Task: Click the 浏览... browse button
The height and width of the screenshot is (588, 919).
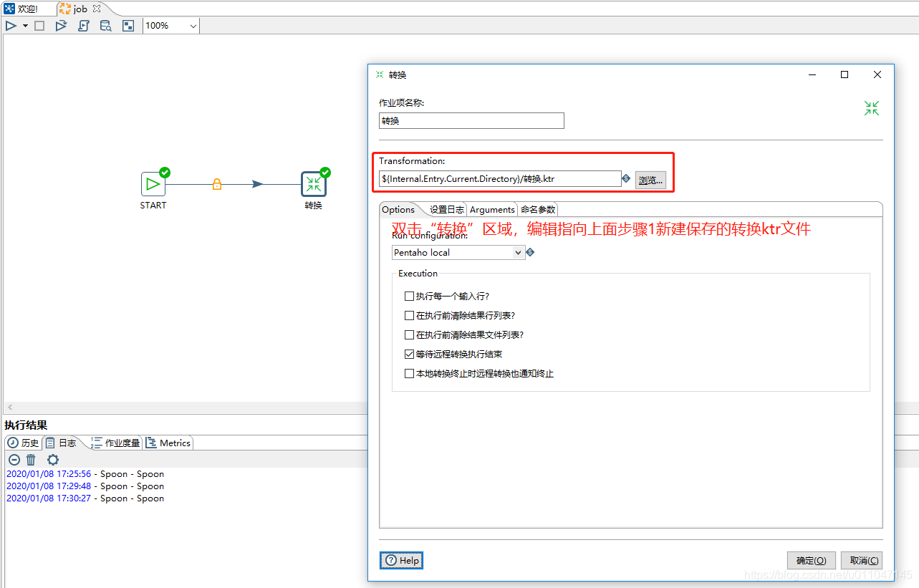Action: click(x=650, y=180)
